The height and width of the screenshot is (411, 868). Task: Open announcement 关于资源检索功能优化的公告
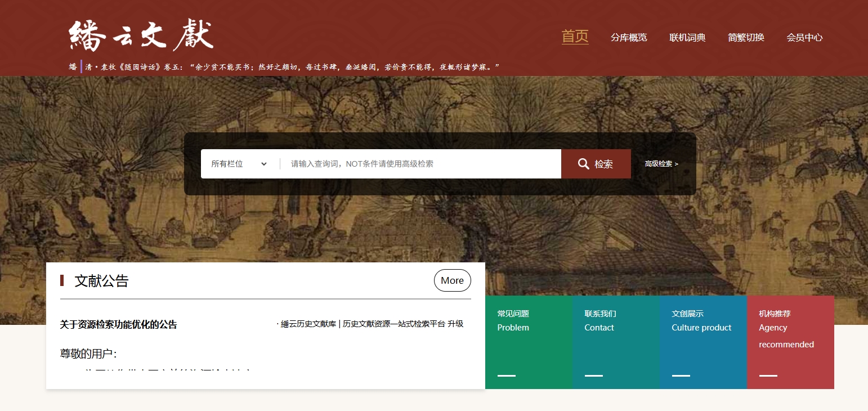[x=119, y=325]
